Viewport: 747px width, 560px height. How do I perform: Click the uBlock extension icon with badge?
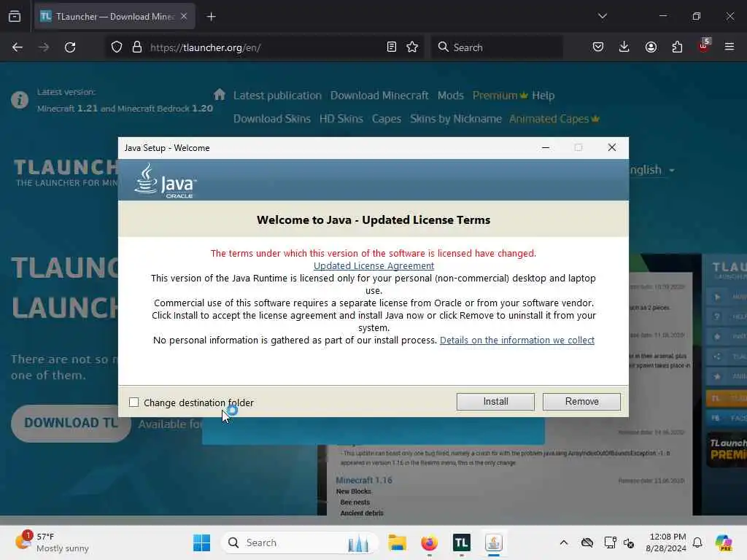704,46
